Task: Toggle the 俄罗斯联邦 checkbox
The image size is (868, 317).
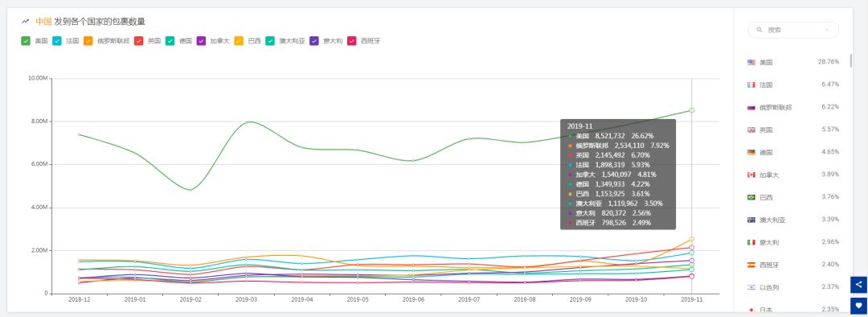Action: pos(88,40)
